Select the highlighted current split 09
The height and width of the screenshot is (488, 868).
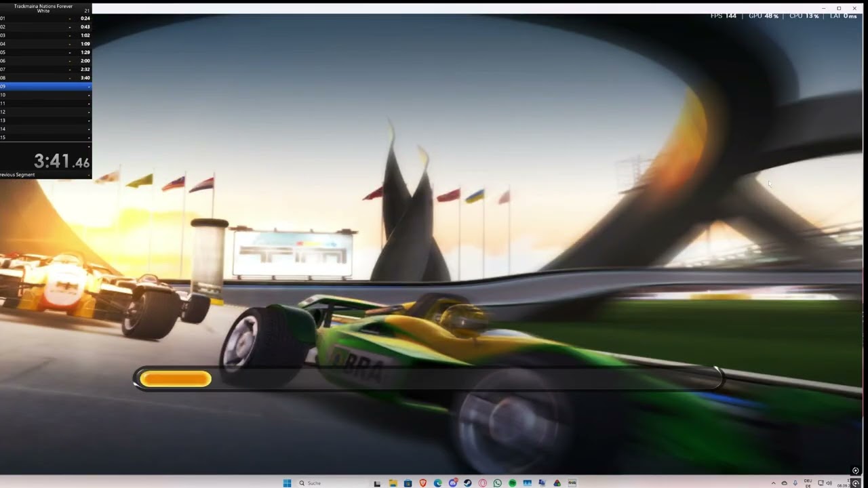pyautogui.click(x=45, y=86)
